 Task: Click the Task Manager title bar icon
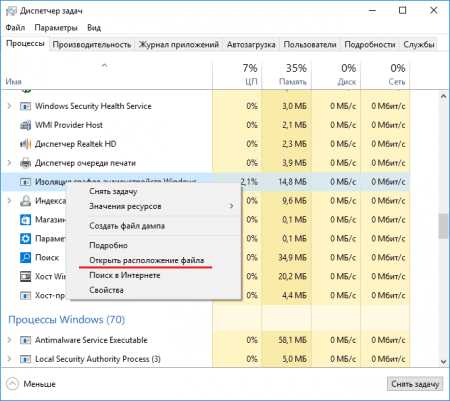(x=11, y=11)
